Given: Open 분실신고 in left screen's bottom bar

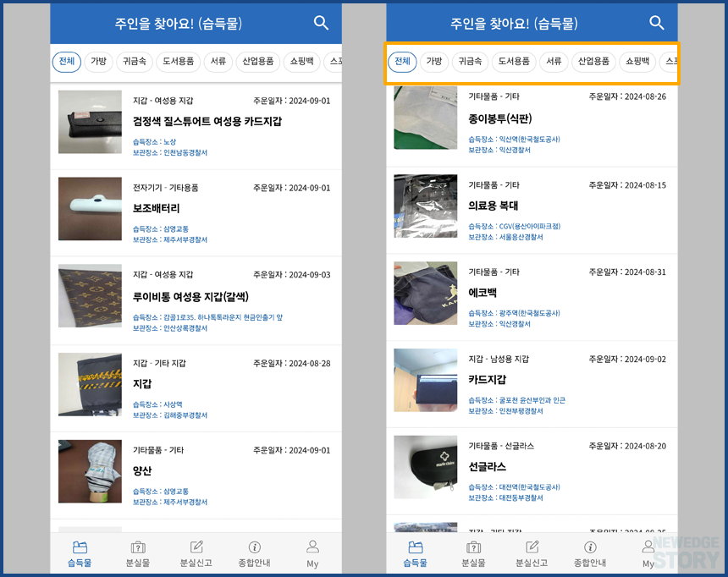Looking at the screenshot, I should click(196, 554).
